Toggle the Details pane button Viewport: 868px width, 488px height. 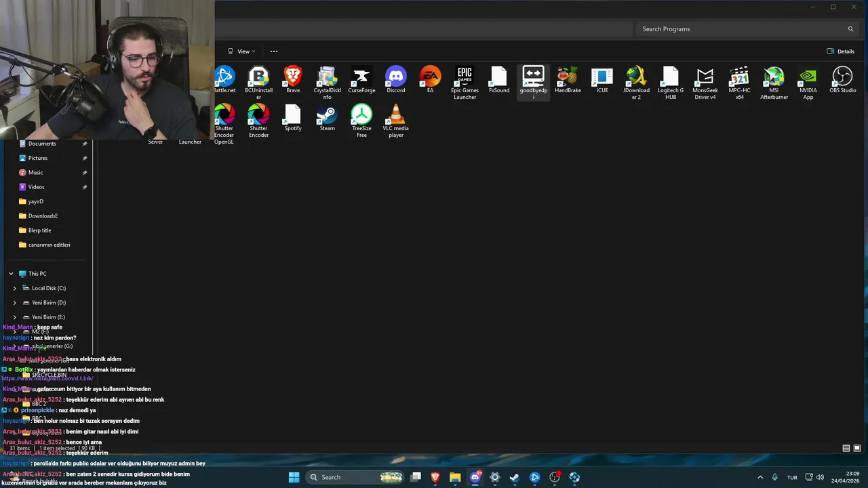coord(840,52)
